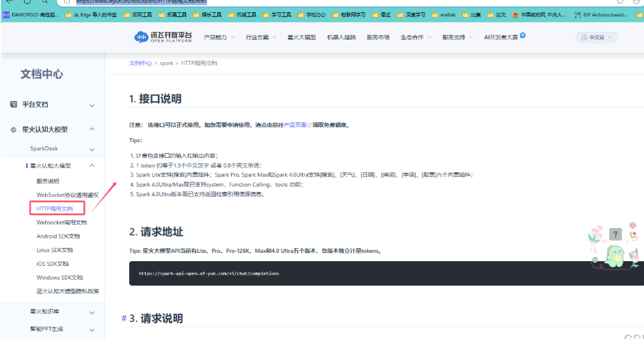644x339 pixels.
Task: Click the browser address bar URL
Action: tap(142, 1)
